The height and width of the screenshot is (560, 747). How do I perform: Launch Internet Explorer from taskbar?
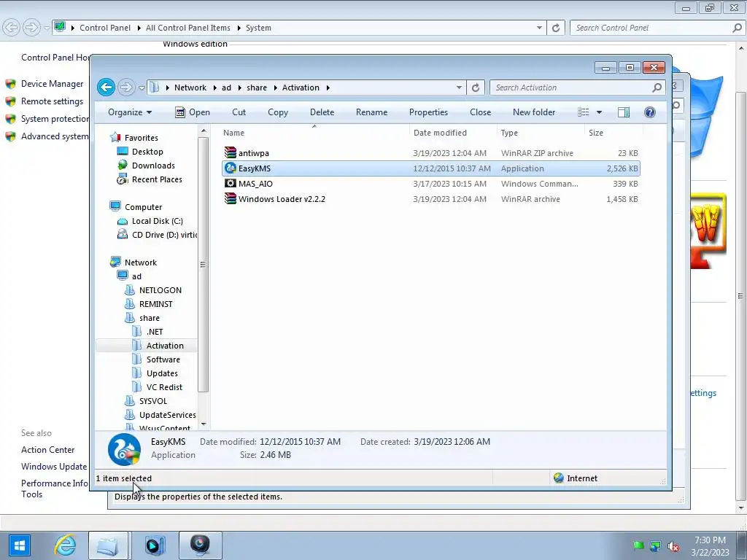[x=65, y=545]
